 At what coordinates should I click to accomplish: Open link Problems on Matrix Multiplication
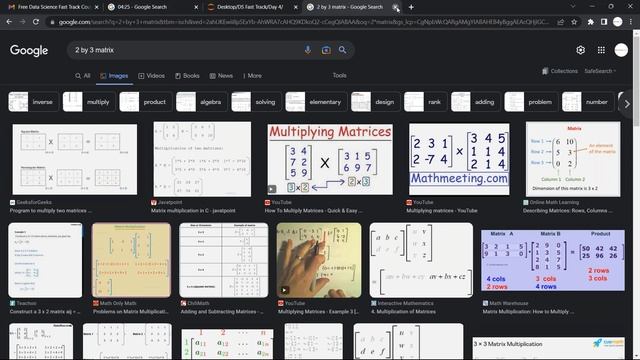(x=131, y=311)
